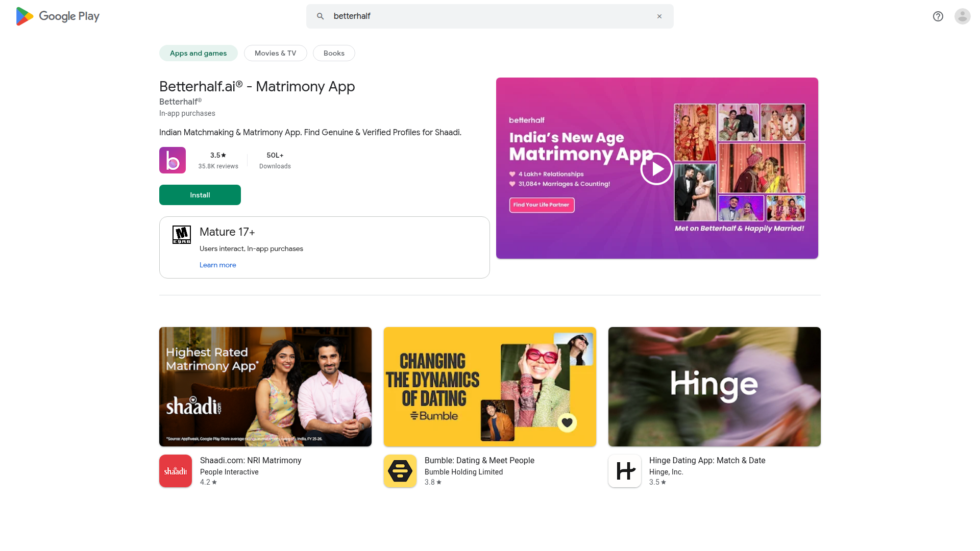This screenshot has height=551, width=980.
Task: Click the Bumble 3.8 star rating
Action: (x=433, y=482)
